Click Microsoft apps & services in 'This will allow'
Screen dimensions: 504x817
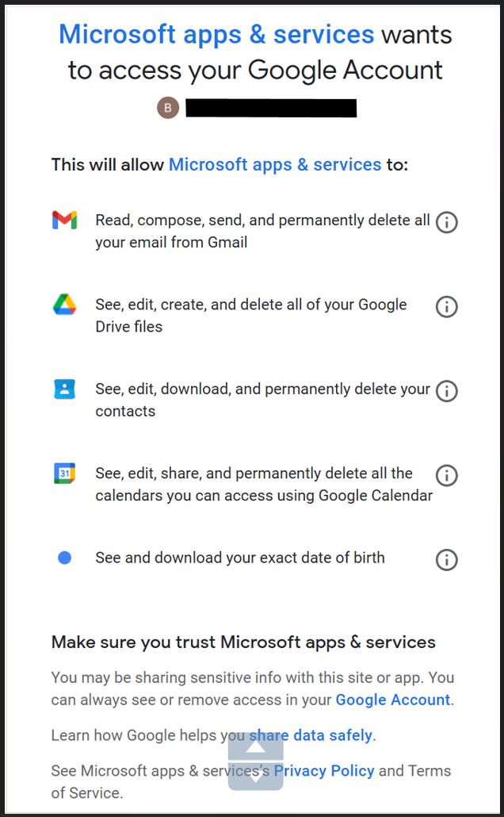pyautogui.click(x=275, y=165)
